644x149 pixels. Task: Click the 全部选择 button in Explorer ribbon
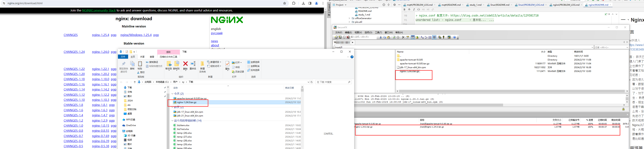click(x=253, y=62)
